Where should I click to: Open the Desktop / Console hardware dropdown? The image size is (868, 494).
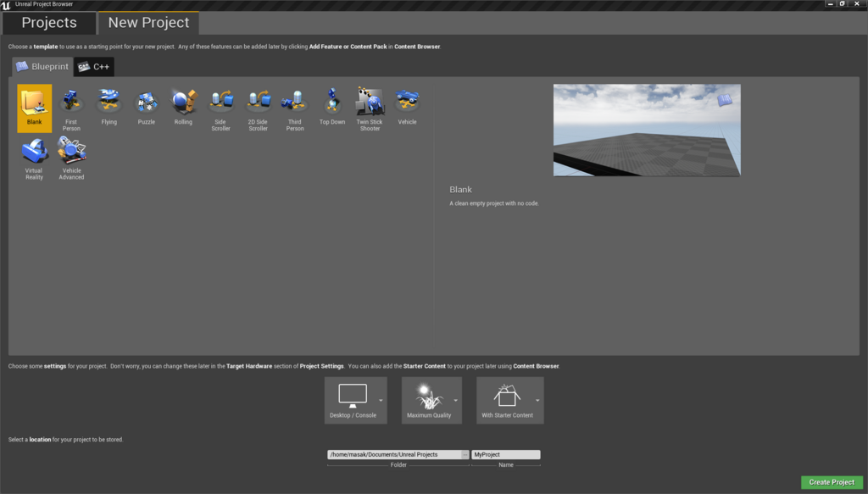pos(355,401)
